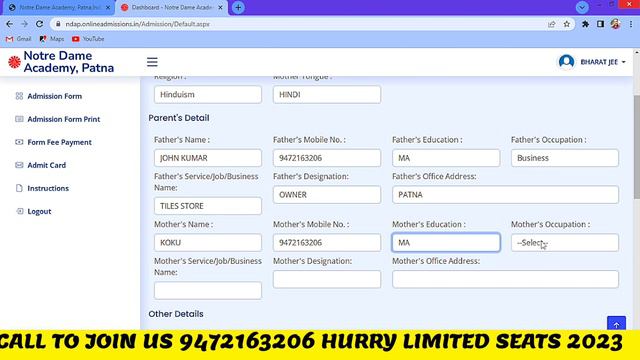
Task: Close the Dashboard tab
Action: 220,7
